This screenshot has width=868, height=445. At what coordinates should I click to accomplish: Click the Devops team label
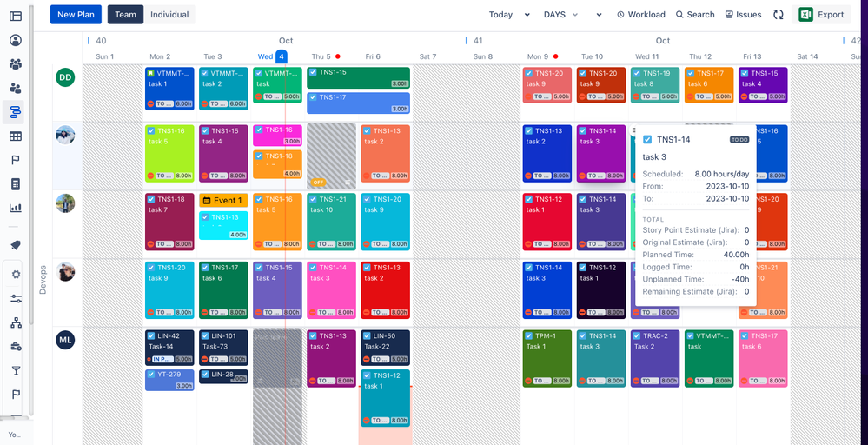(43, 279)
